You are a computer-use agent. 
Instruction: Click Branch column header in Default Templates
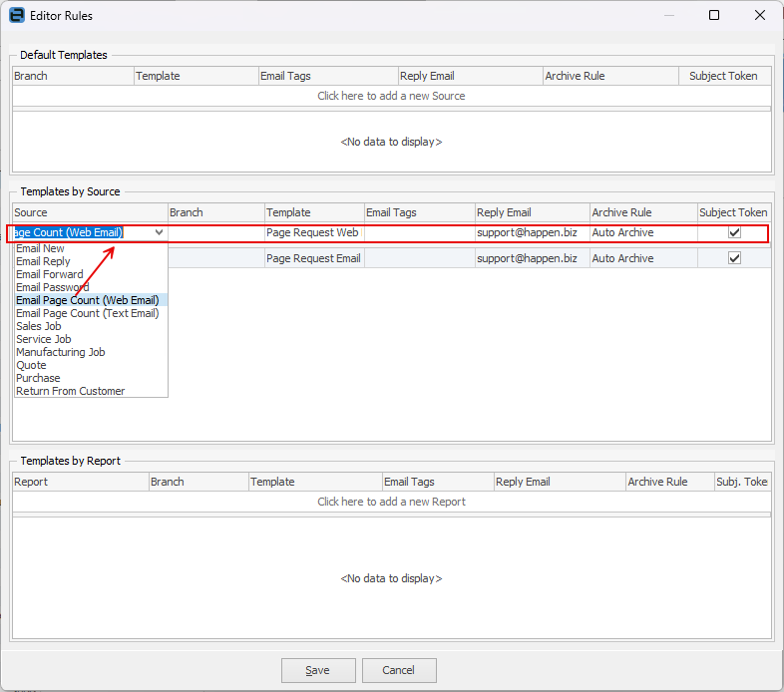coord(73,76)
